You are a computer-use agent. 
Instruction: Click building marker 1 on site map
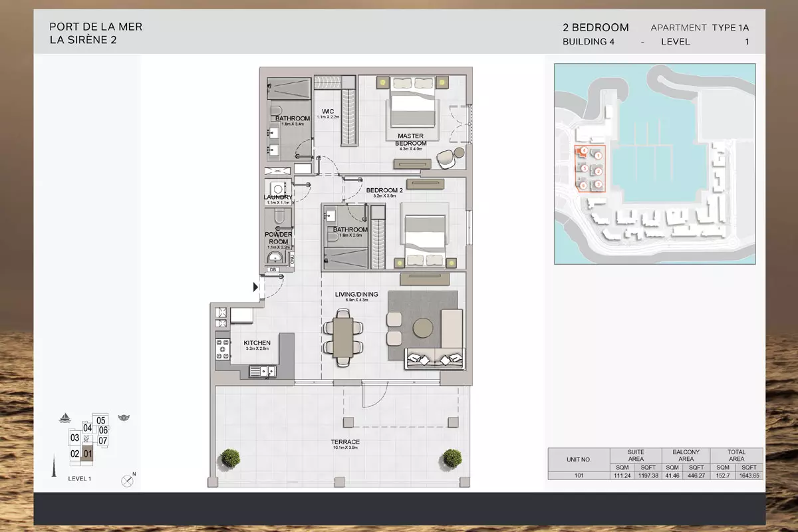coord(598,155)
